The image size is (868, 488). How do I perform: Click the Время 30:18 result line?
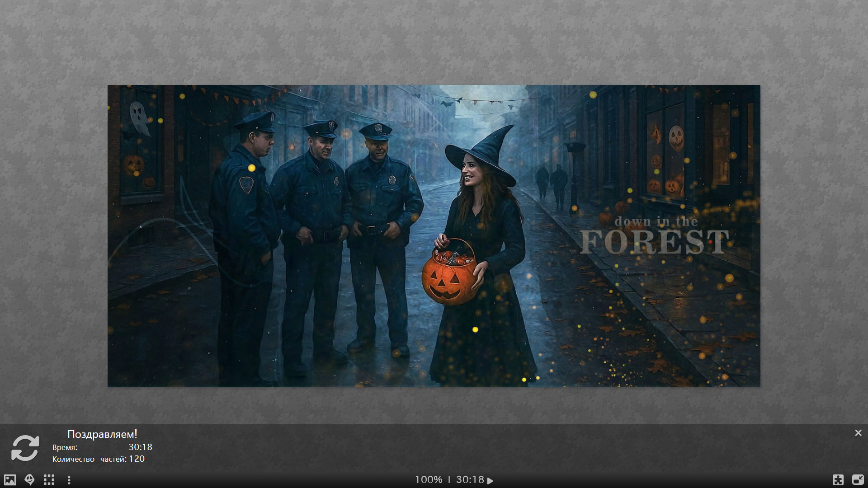(x=102, y=447)
